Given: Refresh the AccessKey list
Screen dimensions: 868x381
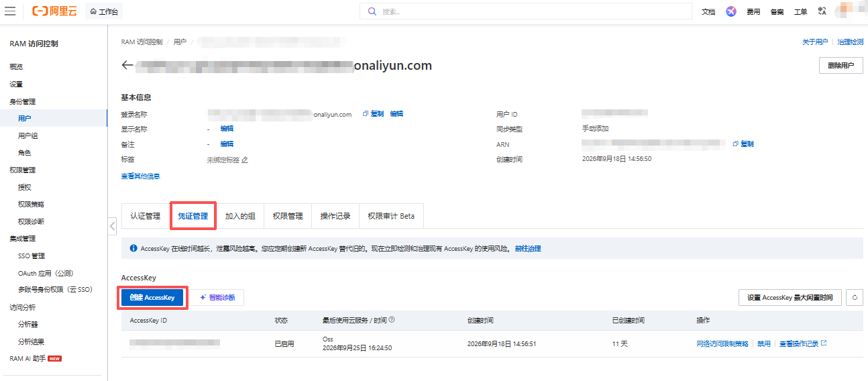Looking at the screenshot, I should pos(855,297).
